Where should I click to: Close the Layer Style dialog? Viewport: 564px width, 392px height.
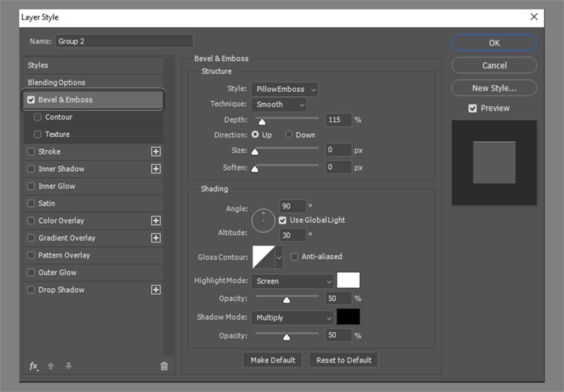[534, 17]
